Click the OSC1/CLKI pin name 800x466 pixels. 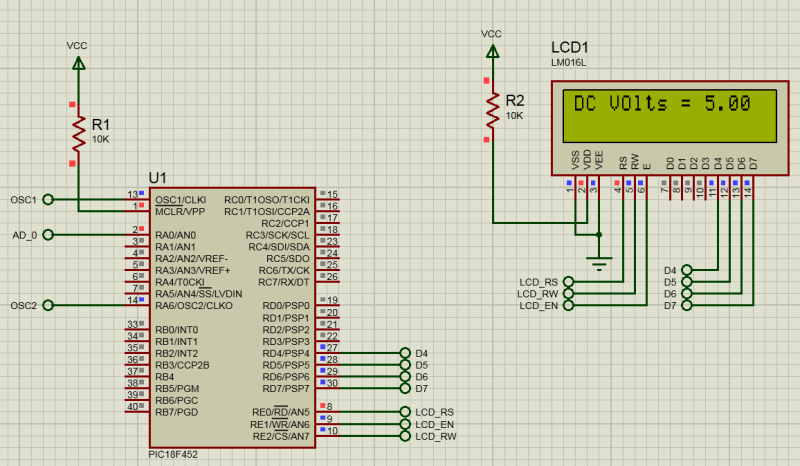point(181,200)
